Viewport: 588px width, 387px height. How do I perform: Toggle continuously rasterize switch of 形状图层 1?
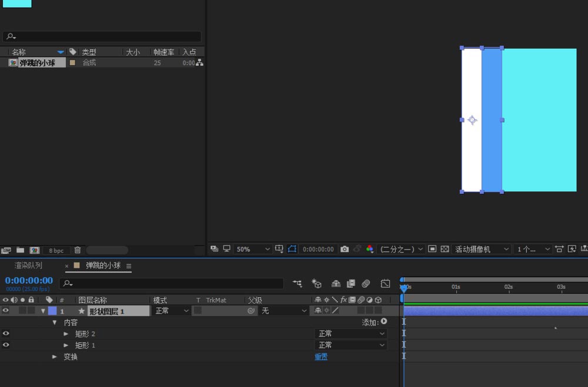326,310
